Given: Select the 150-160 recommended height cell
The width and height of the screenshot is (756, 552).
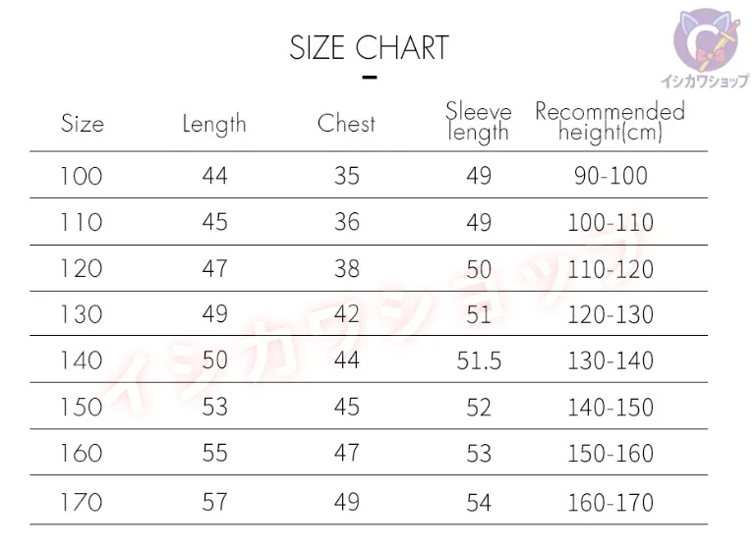Looking at the screenshot, I should point(611,453).
